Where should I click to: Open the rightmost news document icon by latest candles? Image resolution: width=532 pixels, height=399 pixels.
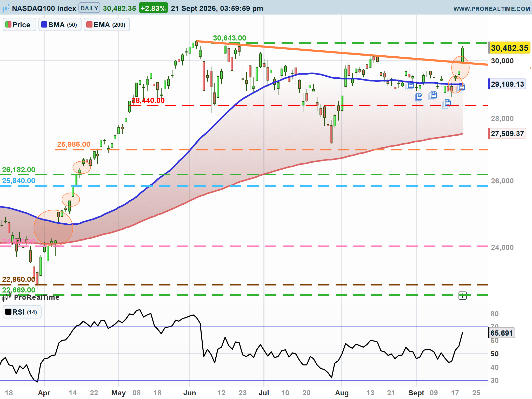point(461,87)
